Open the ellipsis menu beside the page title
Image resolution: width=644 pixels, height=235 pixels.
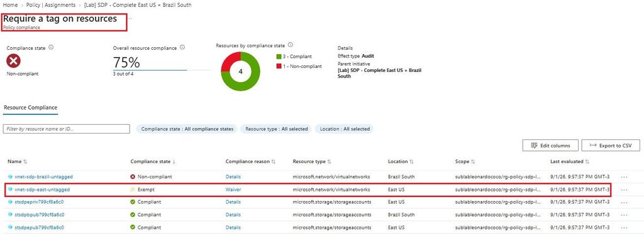tap(130, 18)
